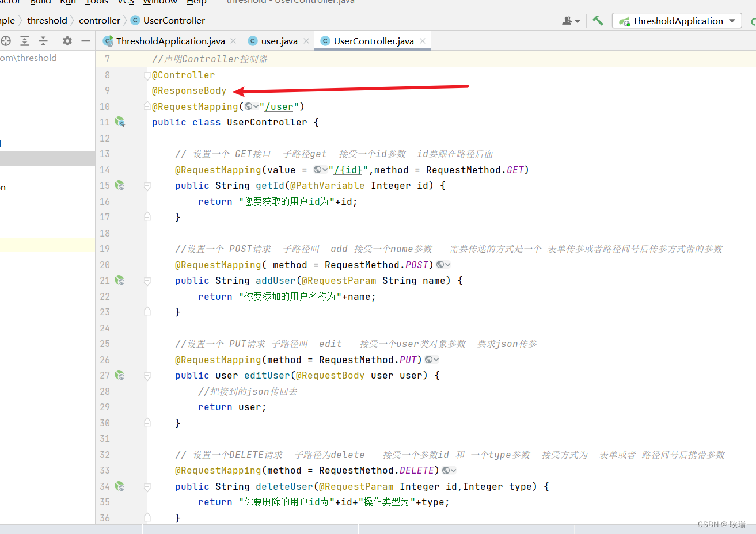The width and height of the screenshot is (756, 534).
Task: Click the Select Opened File crosshair icon
Action: click(x=6, y=41)
